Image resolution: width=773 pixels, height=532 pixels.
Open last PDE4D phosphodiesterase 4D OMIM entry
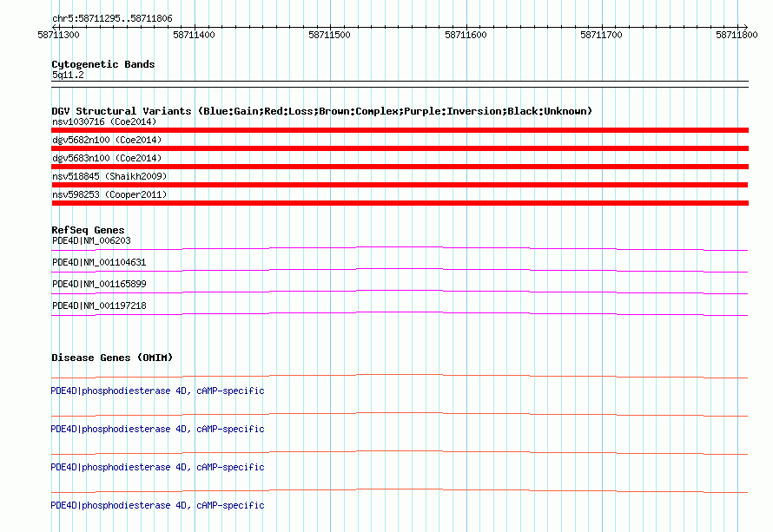pos(158,505)
